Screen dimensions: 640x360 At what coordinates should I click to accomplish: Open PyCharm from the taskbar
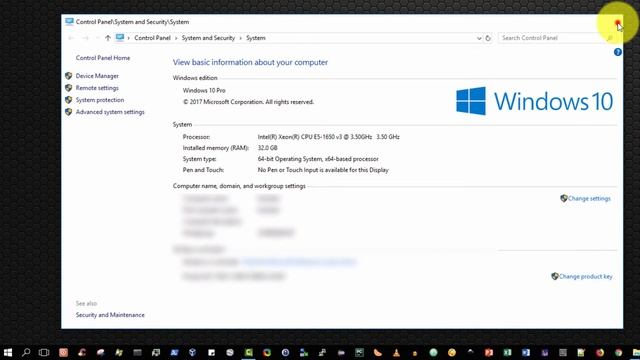coord(359,352)
